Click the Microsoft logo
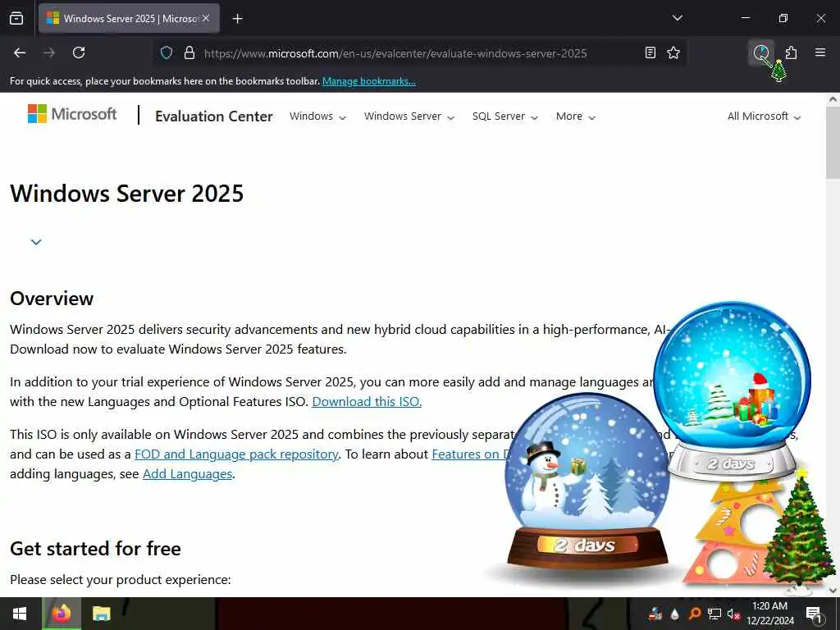The height and width of the screenshot is (630, 840). [72, 113]
